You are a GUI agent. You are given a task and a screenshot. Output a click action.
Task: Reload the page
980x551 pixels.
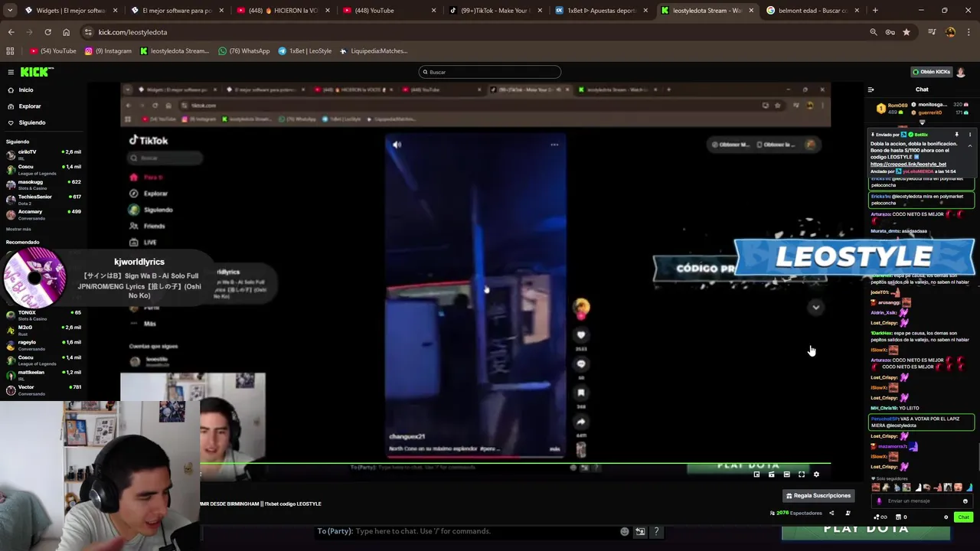[x=47, y=32]
